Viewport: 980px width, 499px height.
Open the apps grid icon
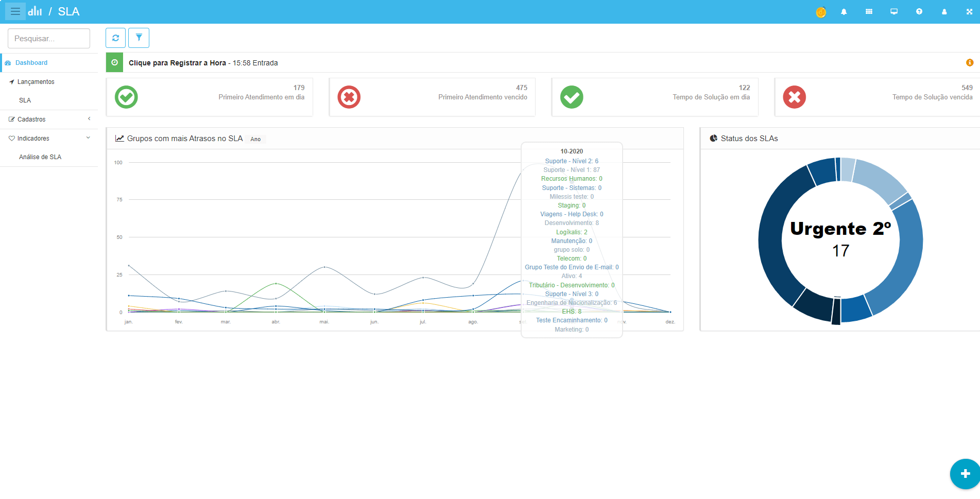click(869, 12)
